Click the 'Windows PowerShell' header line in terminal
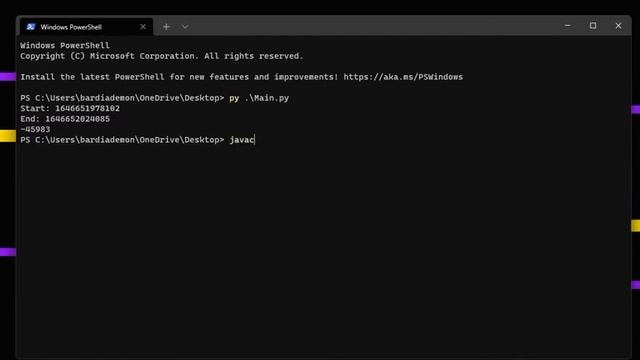The image size is (640, 360). (65, 45)
